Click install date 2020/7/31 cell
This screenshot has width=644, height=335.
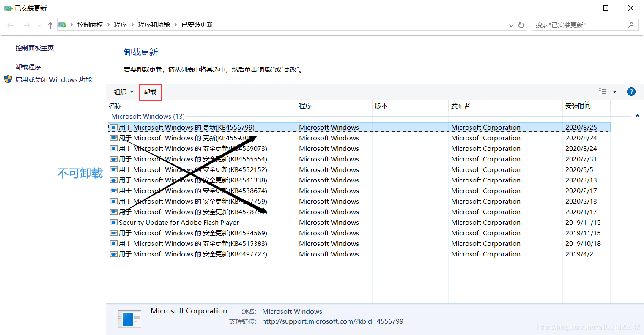click(581, 159)
